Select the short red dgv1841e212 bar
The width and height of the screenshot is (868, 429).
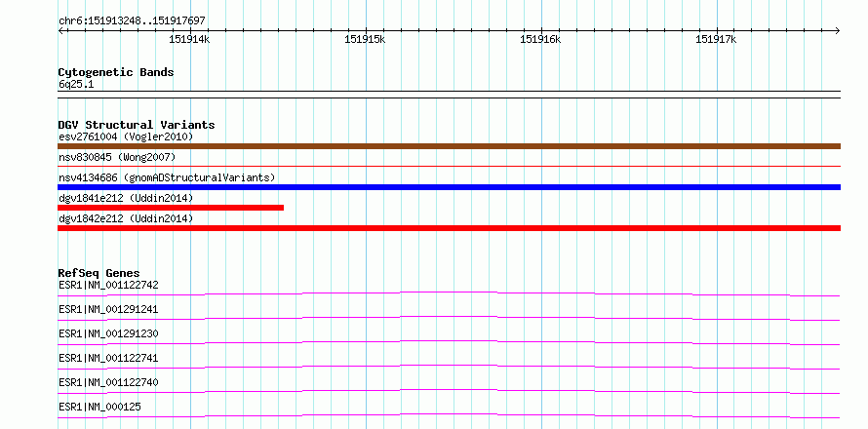point(171,208)
